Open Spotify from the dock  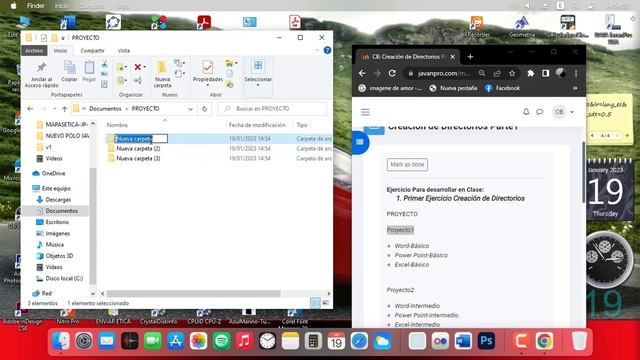click(x=221, y=341)
